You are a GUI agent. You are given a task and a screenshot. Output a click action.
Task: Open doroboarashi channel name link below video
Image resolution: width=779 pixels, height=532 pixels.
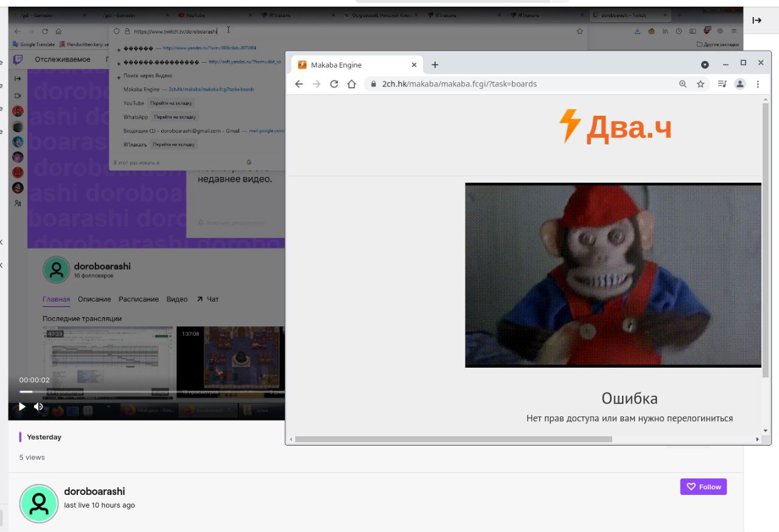point(94,491)
